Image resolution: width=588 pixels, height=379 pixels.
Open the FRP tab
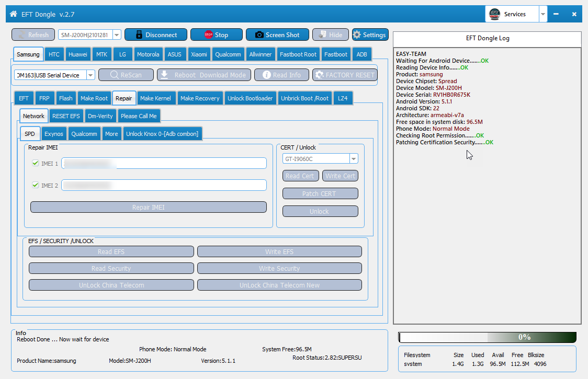pyautogui.click(x=44, y=98)
